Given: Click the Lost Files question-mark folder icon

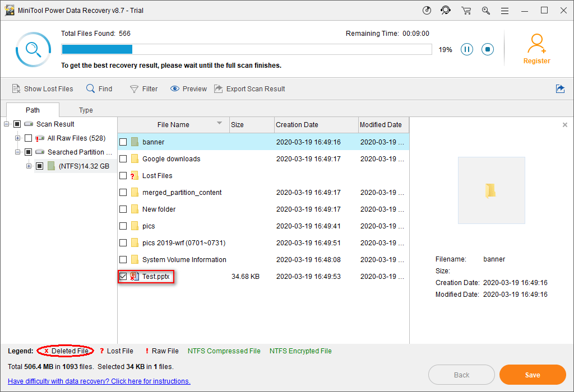Looking at the screenshot, I should point(135,175).
